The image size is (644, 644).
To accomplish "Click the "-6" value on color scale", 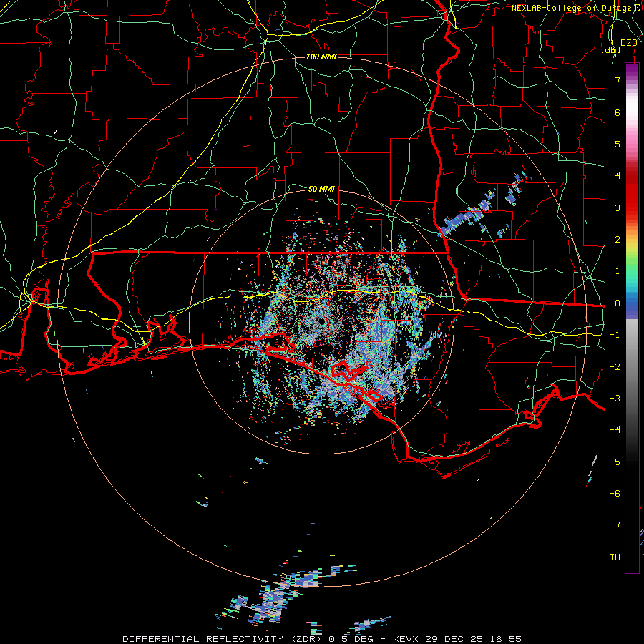I will [x=615, y=494].
